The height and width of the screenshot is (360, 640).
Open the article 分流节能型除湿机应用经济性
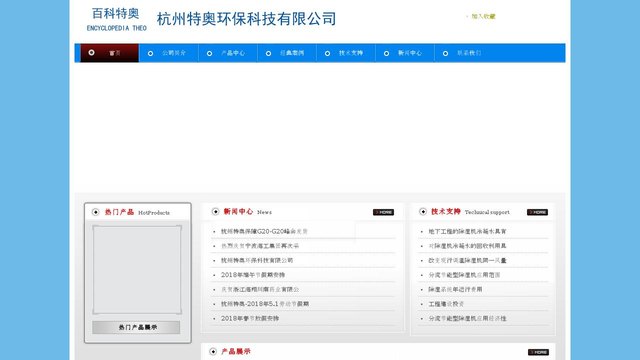click(467, 318)
